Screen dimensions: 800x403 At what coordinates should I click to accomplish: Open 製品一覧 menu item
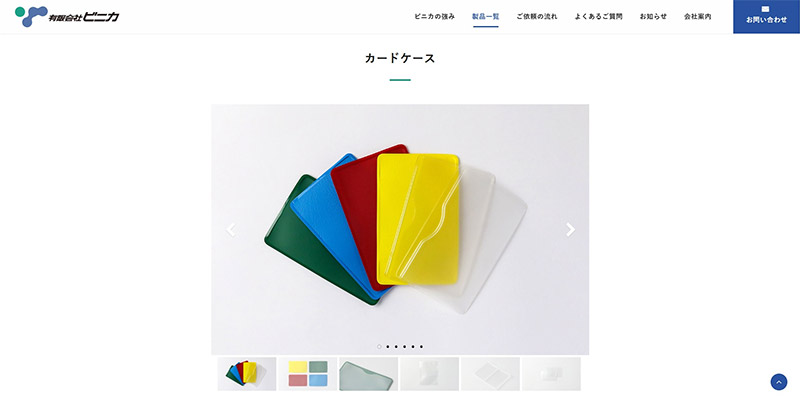[486, 16]
